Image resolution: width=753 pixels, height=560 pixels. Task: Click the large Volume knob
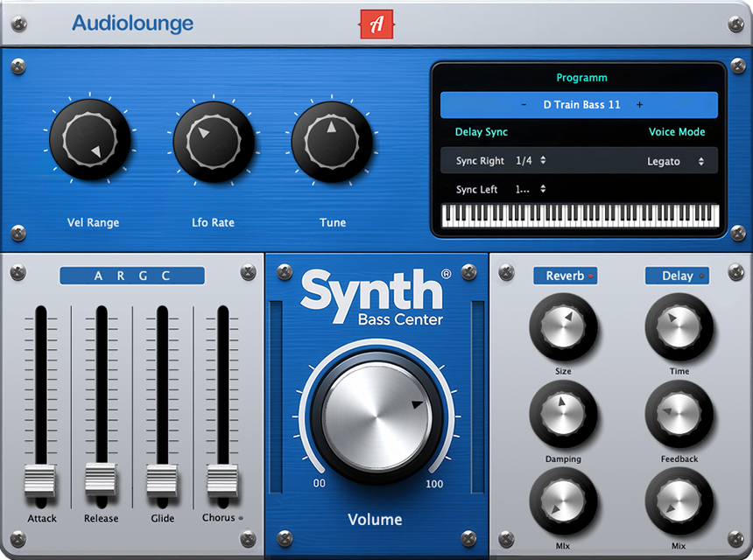pyautogui.click(x=376, y=416)
